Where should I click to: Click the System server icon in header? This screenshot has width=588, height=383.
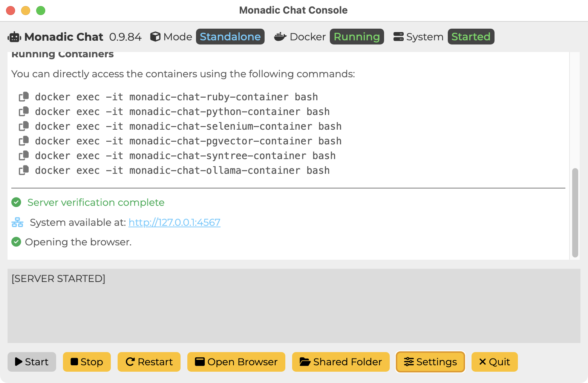pos(398,37)
